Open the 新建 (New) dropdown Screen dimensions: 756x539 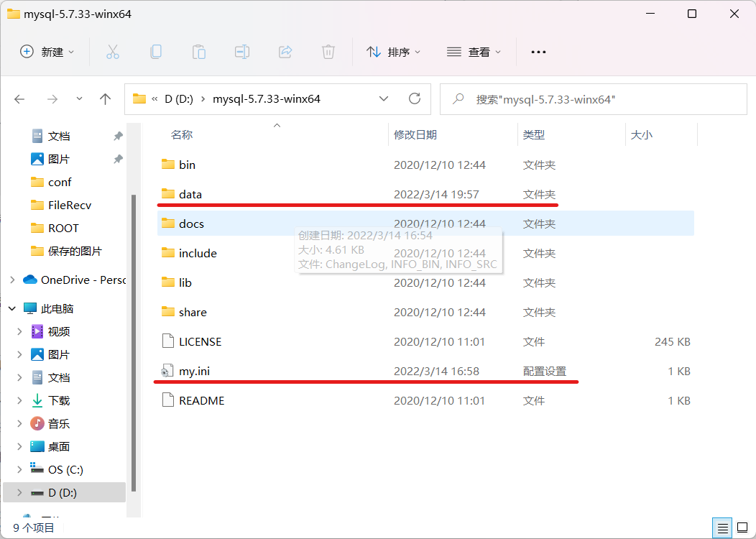point(47,52)
